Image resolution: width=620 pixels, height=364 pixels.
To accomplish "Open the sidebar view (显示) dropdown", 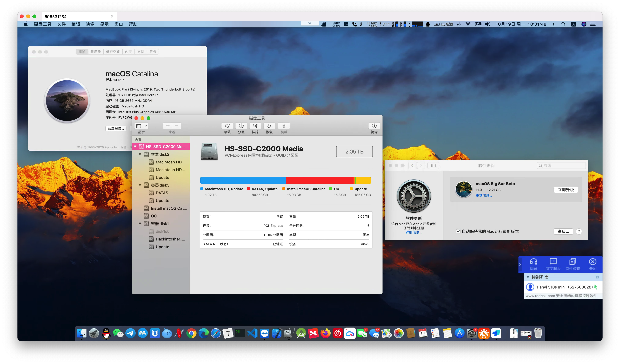I will coord(141,126).
